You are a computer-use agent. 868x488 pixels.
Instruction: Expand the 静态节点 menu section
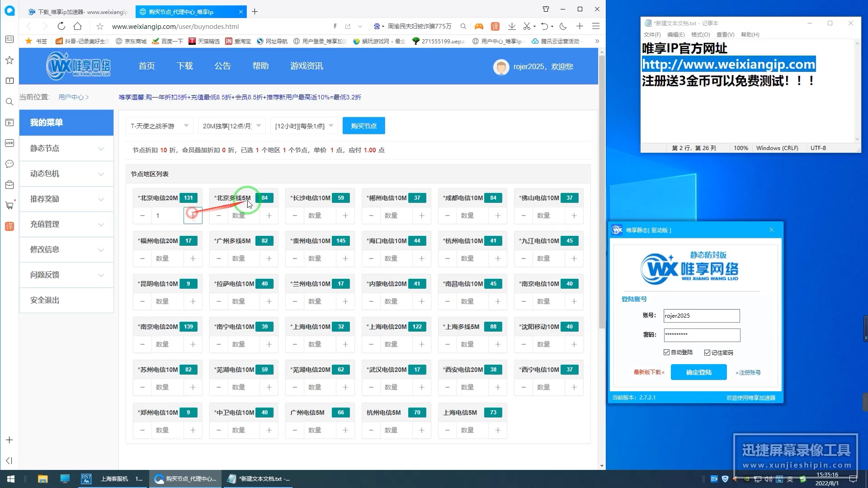66,148
